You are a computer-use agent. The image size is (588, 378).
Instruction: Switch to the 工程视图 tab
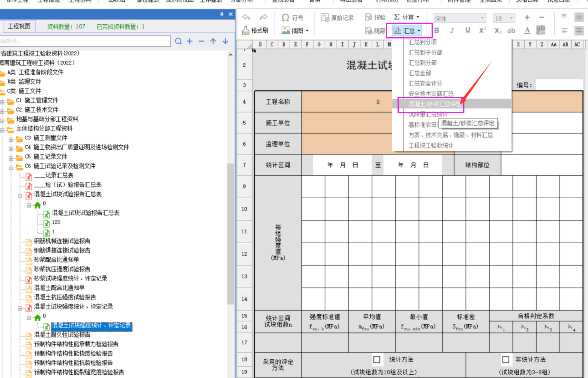(x=19, y=26)
